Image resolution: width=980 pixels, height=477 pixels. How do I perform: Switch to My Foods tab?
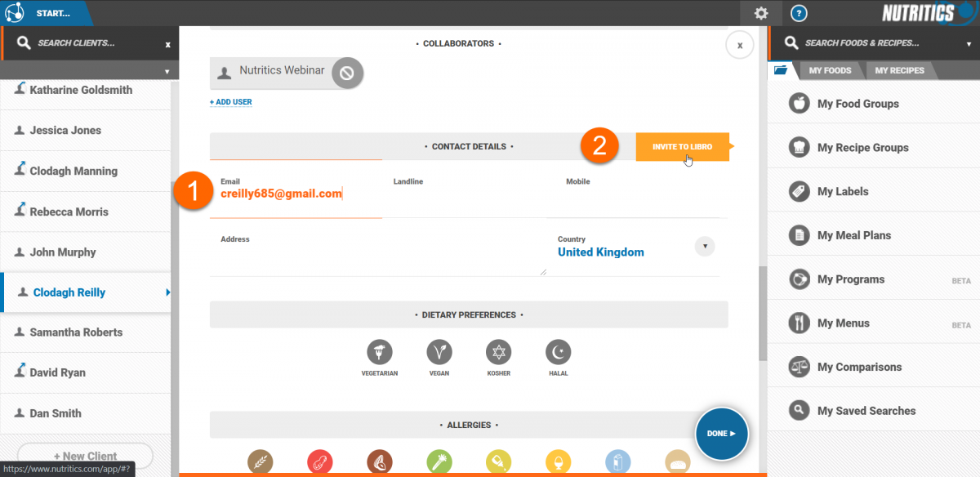830,71
